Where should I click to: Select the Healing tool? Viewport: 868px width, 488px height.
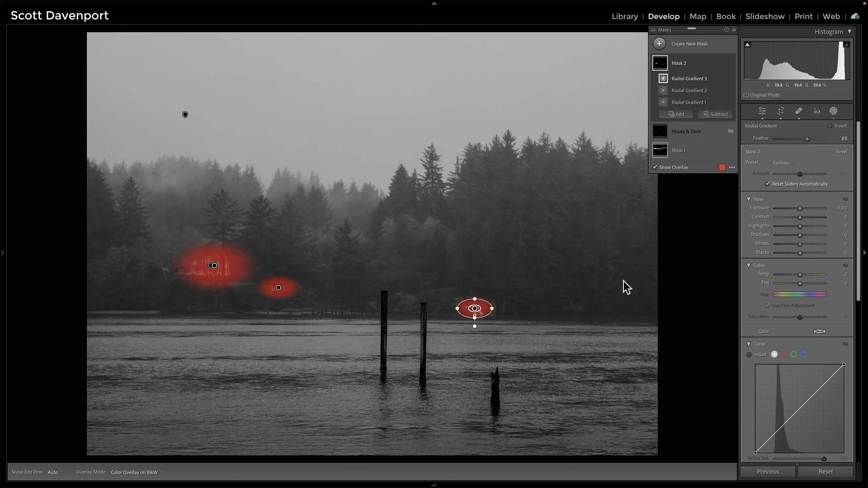(798, 111)
